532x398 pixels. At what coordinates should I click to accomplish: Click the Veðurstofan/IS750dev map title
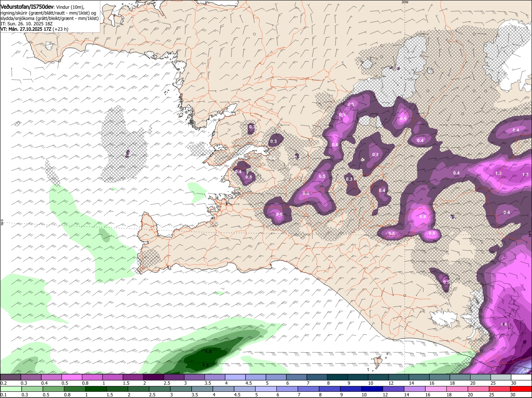tap(27, 6)
